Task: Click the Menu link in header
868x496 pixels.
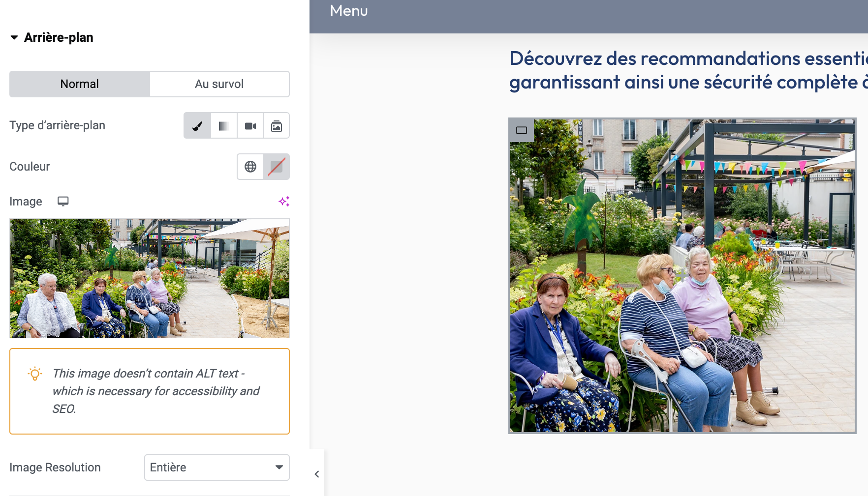Action: pos(348,11)
